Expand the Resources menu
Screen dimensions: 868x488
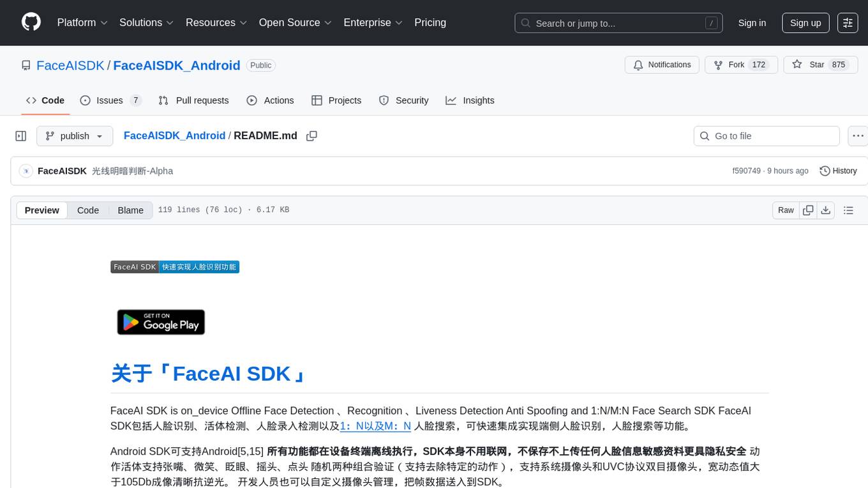click(x=216, y=22)
